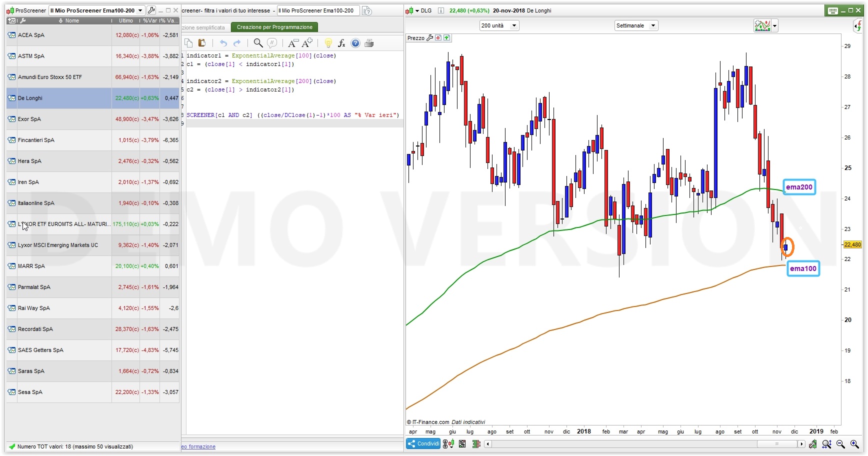Open the blue help icon in the editor

click(x=355, y=43)
